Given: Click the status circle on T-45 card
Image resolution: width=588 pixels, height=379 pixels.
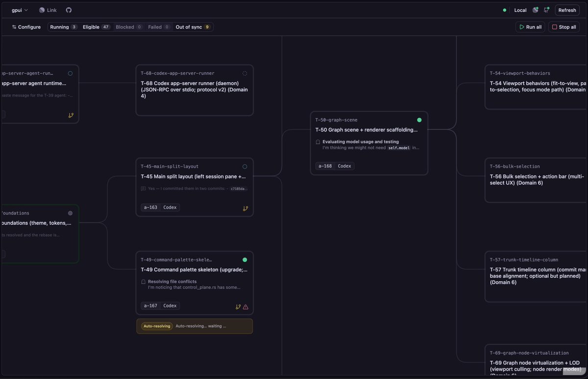Looking at the screenshot, I should pyautogui.click(x=245, y=166).
